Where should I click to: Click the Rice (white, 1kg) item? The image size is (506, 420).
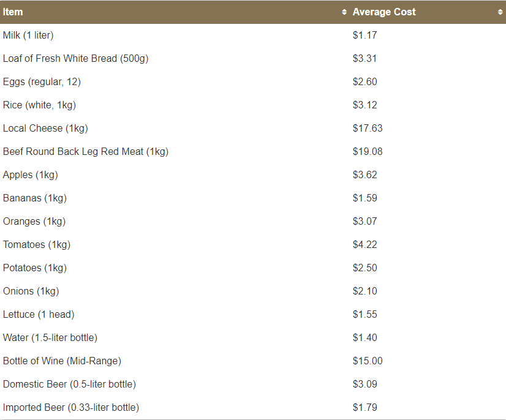tap(39, 105)
